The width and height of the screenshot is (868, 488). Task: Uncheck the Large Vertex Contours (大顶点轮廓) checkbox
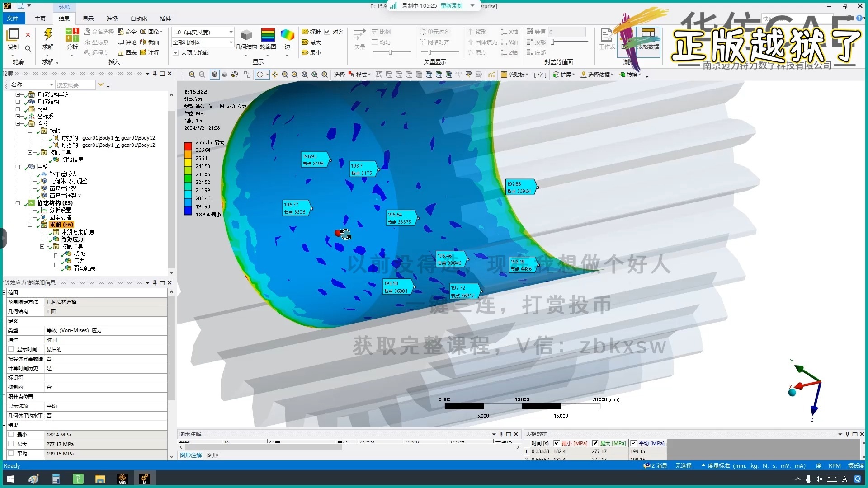point(176,52)
